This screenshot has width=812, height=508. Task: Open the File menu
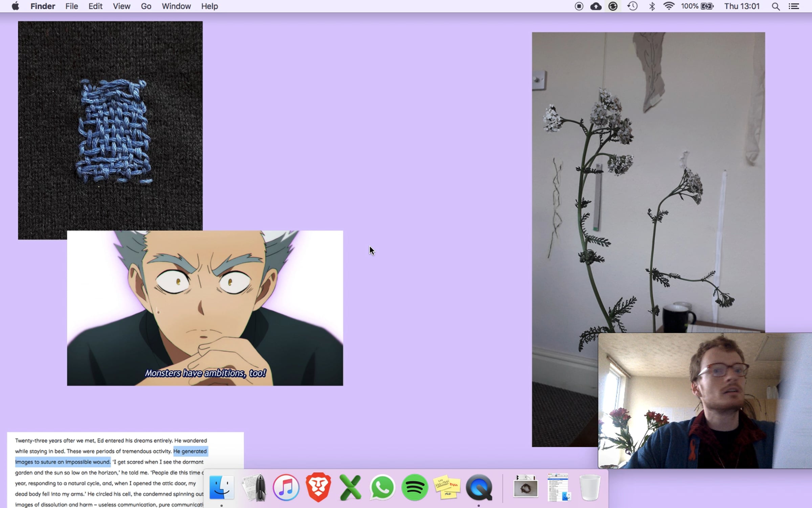pos(72,6)
